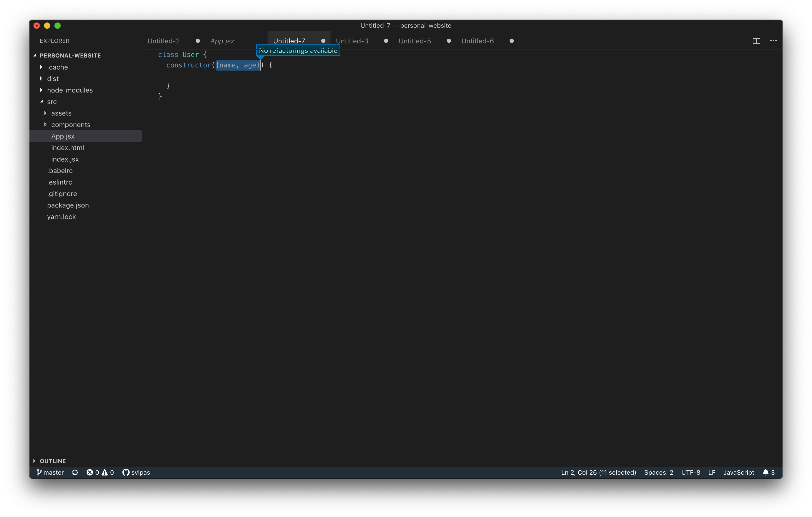Click the git sync changes icon

(x=75, y=472)
